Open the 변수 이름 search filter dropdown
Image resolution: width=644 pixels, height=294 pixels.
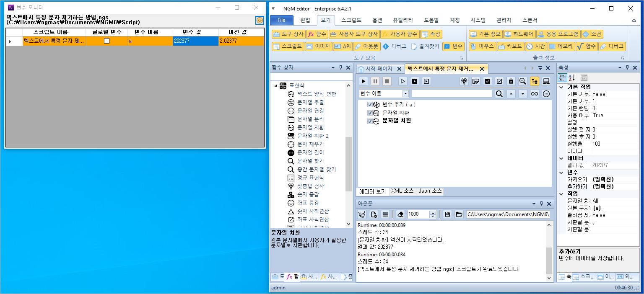coord(405,94)
